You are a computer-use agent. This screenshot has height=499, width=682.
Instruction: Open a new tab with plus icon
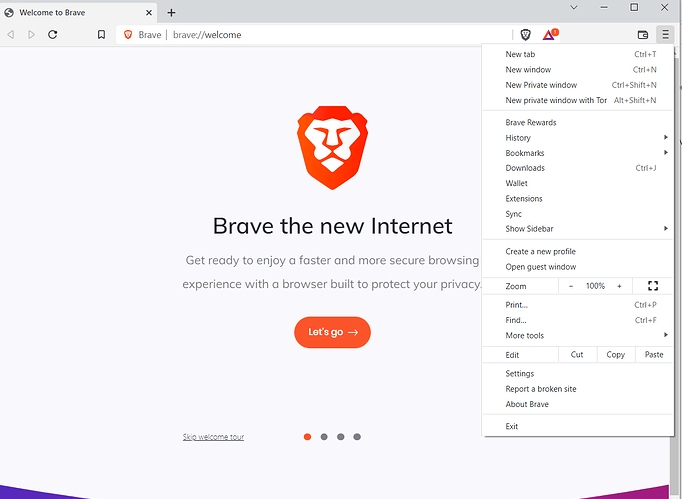tap(171, 13)
